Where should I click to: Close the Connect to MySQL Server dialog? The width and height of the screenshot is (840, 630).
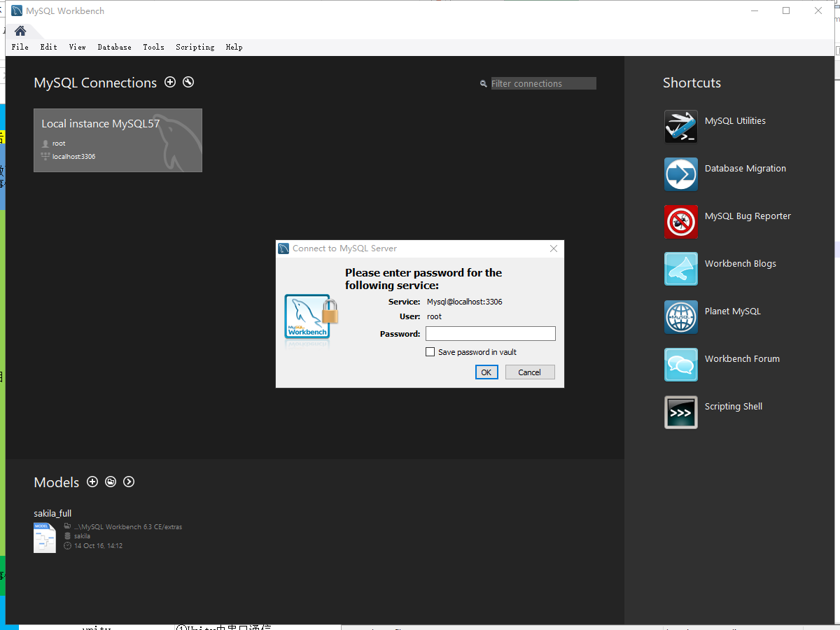point(554,248)
